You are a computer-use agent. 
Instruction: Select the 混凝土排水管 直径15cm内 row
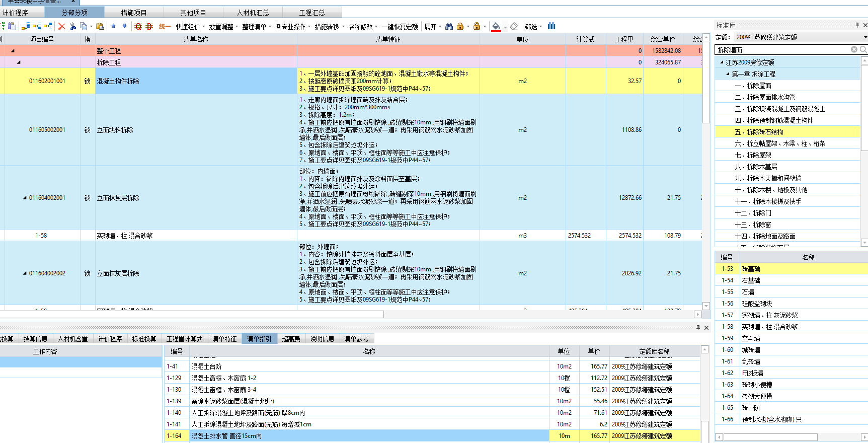pos(432,436)
